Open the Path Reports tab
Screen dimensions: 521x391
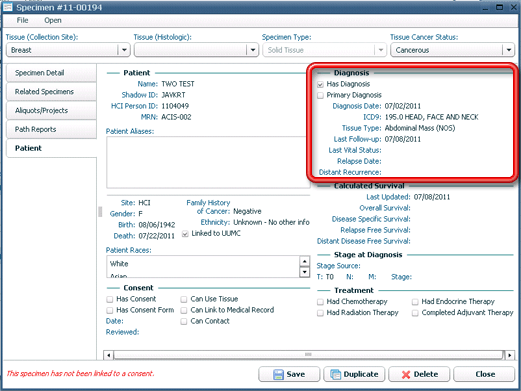click(x=51, y=129)
